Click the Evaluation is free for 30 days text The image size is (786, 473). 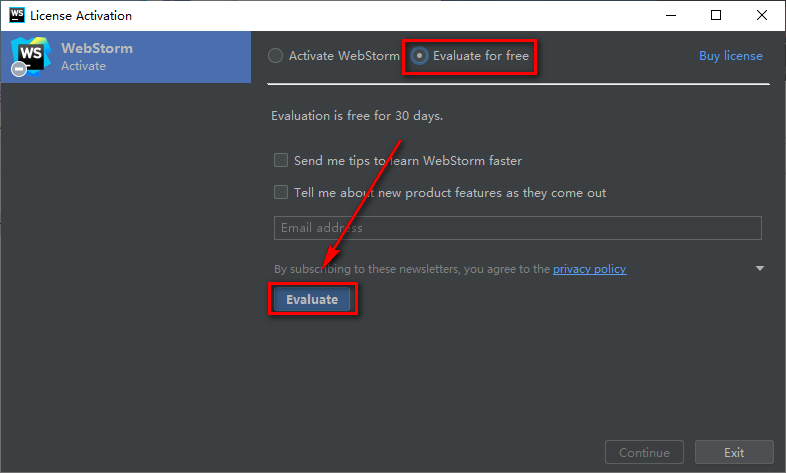pos(357,116)
